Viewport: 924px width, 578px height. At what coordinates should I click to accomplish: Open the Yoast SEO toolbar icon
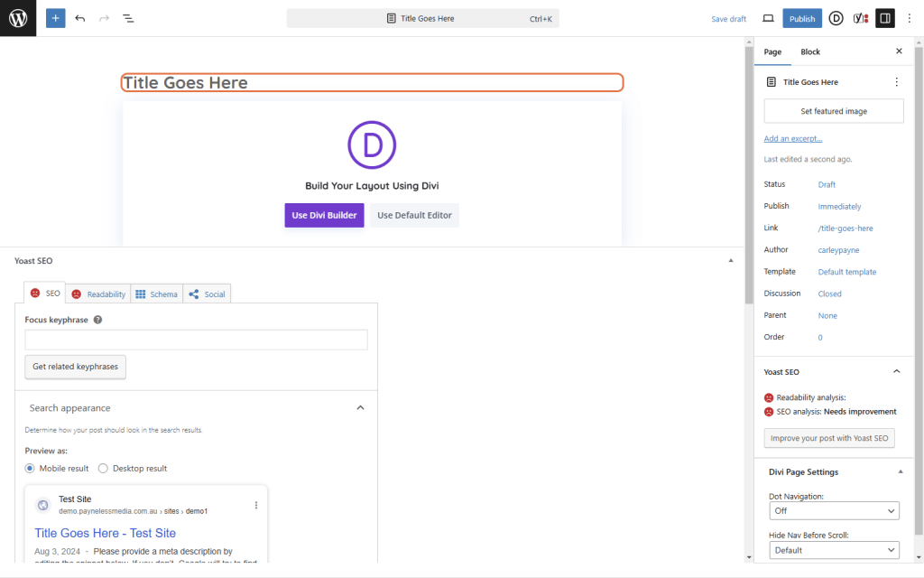point(860,18)
